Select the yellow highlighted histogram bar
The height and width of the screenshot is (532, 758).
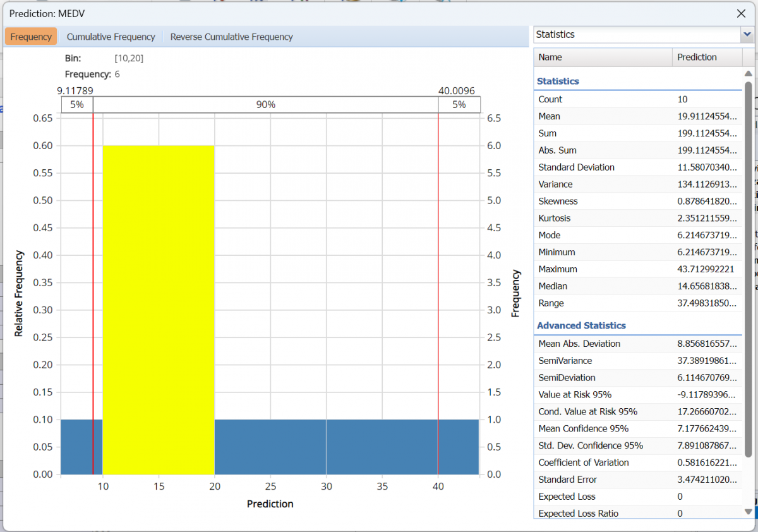click(159, 310)
